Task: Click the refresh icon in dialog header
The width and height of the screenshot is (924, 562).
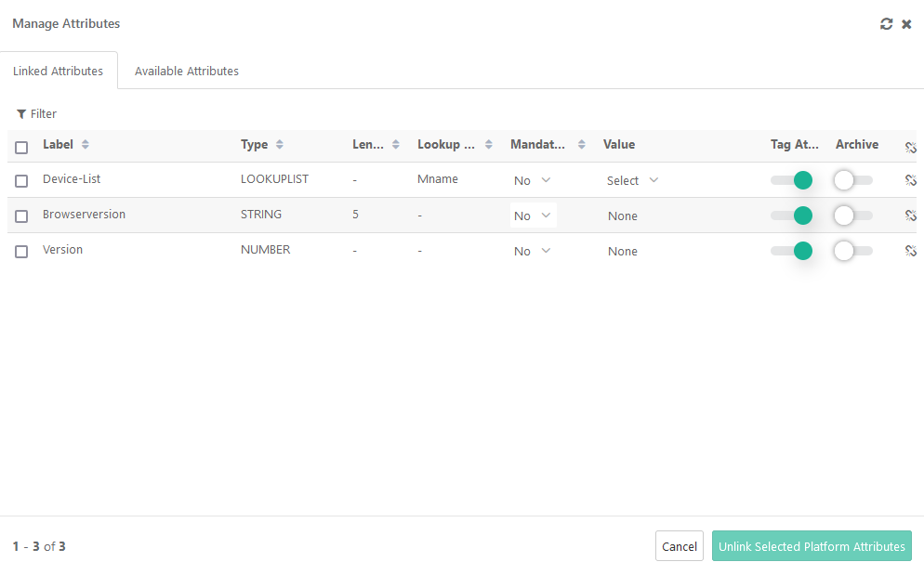Action: tap(886, 24)
